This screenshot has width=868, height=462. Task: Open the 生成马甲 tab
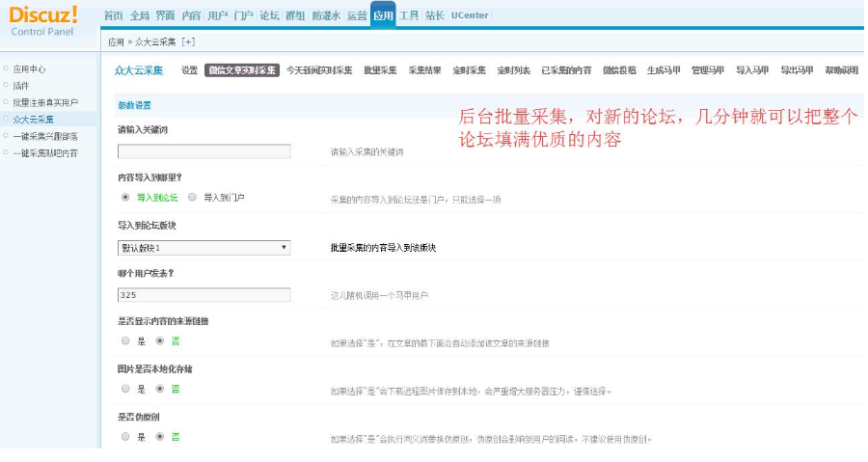664,70
